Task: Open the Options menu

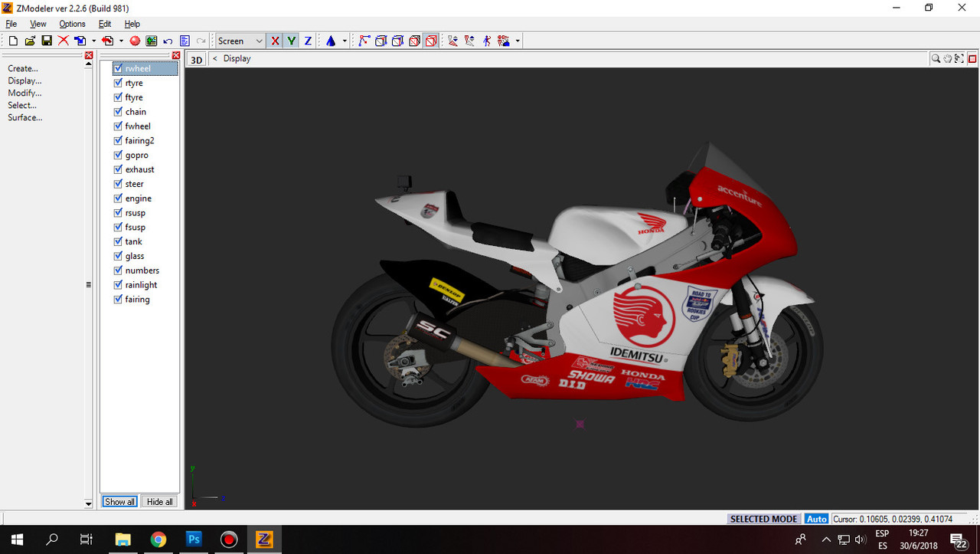Action: point(73,24)
